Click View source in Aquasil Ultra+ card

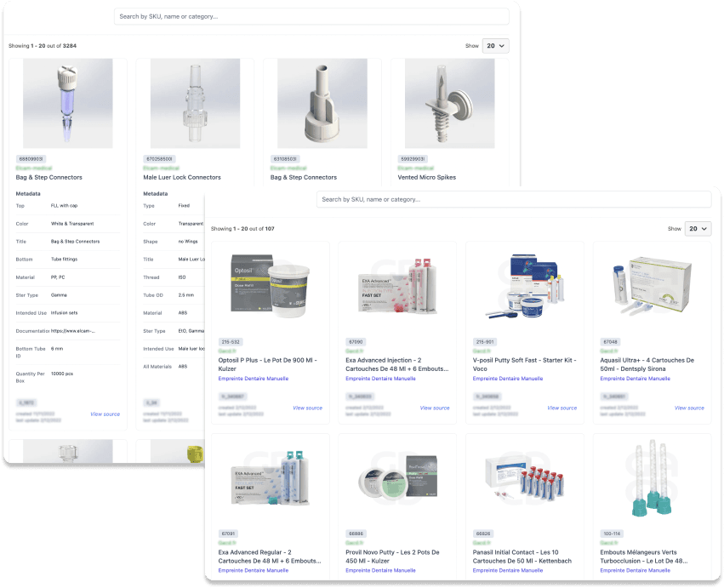pos(689,408)
